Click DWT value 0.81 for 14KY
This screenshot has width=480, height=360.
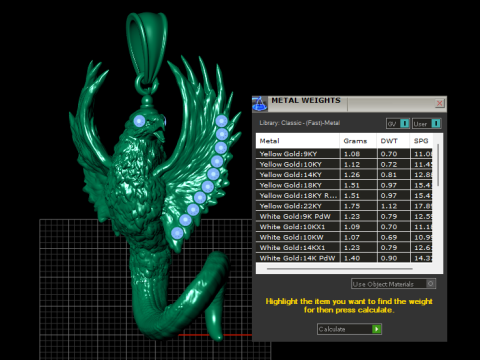tap(389, 175)
